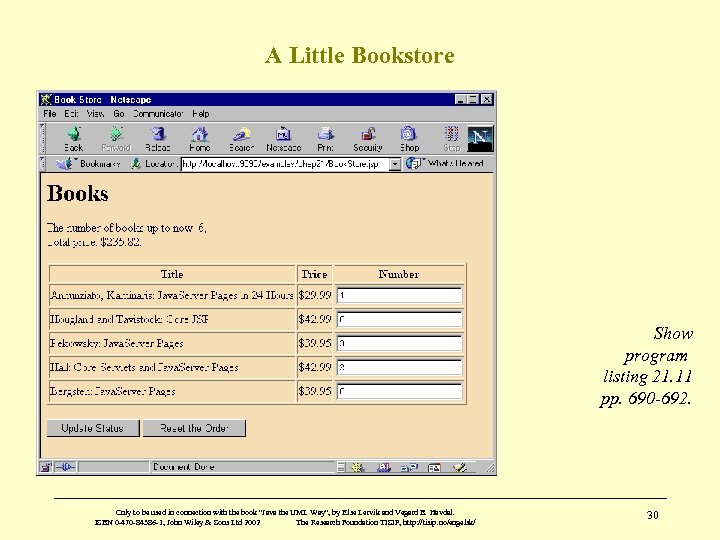Open the File menu
720x540 pixels.
pos(50,113)
